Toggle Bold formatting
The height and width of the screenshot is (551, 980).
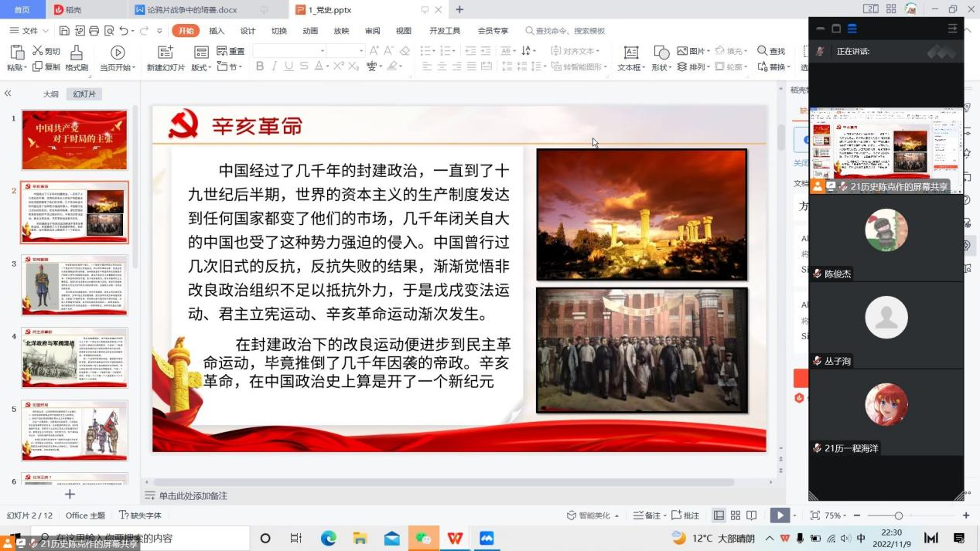(x=260, y=66)
